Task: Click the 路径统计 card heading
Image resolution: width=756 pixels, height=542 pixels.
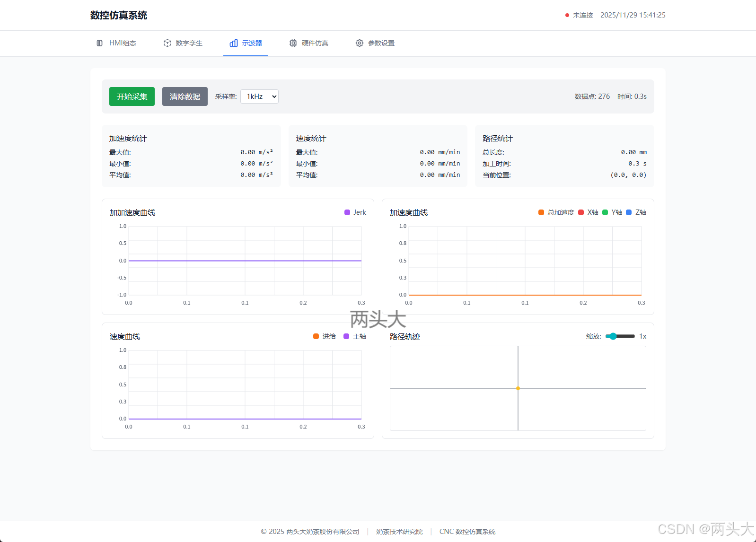Action: [x=498, y=139]
